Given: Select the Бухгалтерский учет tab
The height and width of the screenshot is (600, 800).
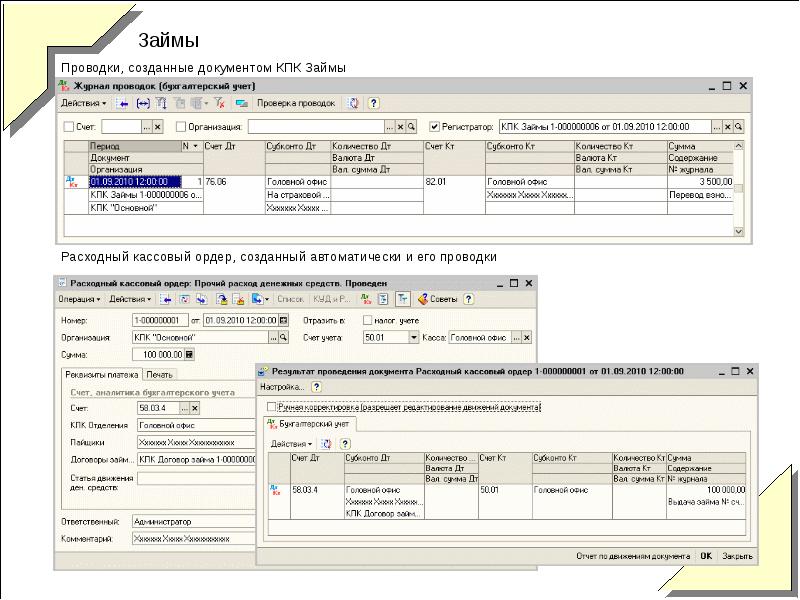Looking at the screenshot, I should point(310,424).
